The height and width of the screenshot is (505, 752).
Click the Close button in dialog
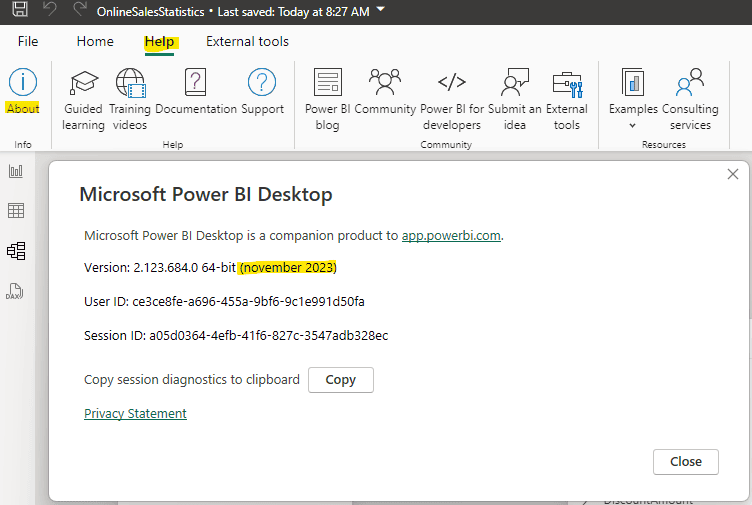click(x=685, y=462)
